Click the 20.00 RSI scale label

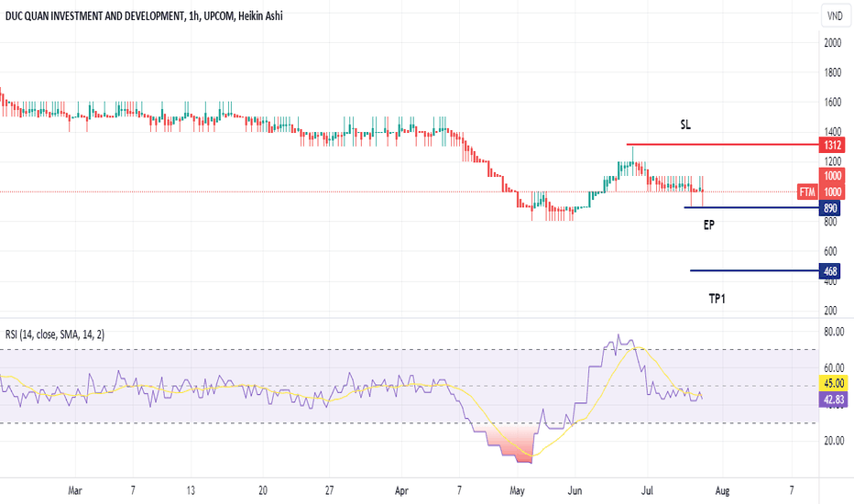pyautogui.click(x=835, y=440)
